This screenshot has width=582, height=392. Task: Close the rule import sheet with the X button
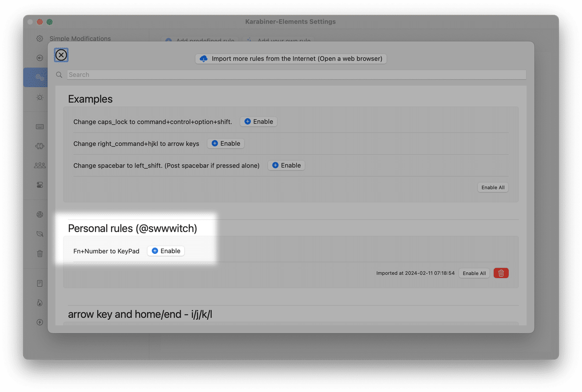[x=61, y=55]
